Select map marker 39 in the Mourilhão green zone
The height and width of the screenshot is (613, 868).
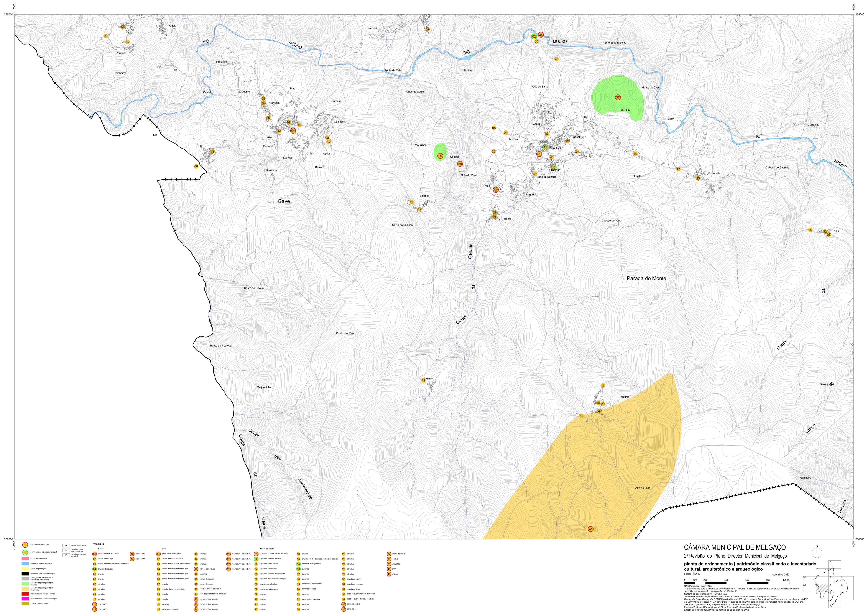pyautogui.click(x=440, y=156)
